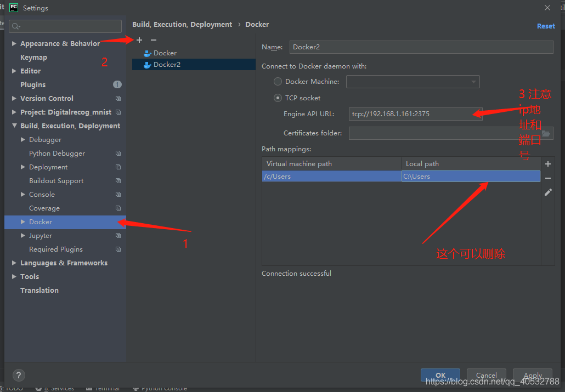Image resolution: width=565 pixels, height=392 pixels.
Task: Expand Project: Digitalrecog_mnist section
Action: (14, 112)
